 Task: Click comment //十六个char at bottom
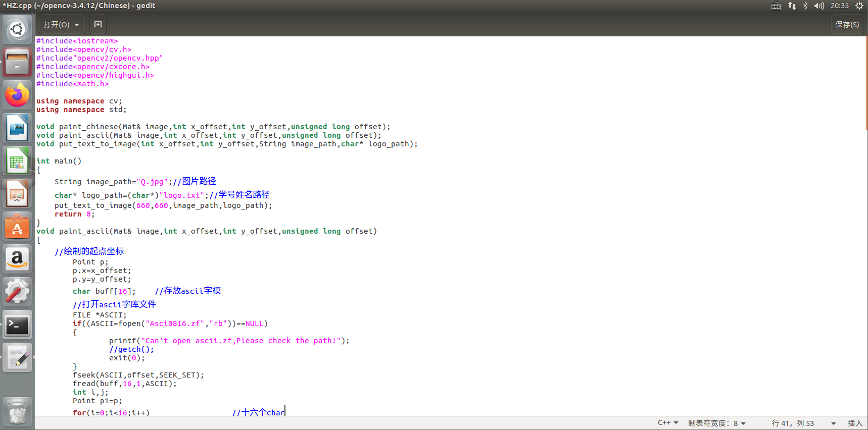259,412
